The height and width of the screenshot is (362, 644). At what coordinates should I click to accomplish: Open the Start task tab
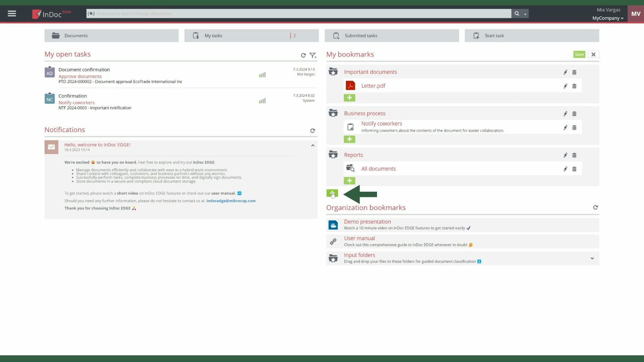coord(532,36)
